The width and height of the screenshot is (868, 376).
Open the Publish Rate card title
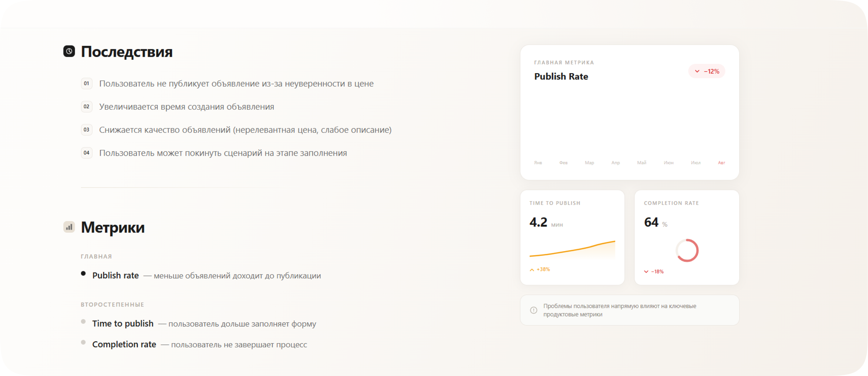[x=561, y=76]
